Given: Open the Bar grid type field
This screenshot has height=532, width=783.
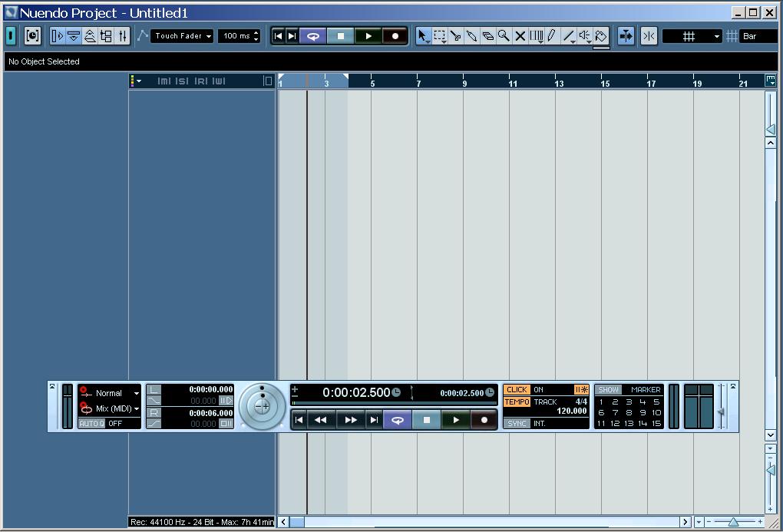Looking at the screenshot, I should tap(758, 36).
